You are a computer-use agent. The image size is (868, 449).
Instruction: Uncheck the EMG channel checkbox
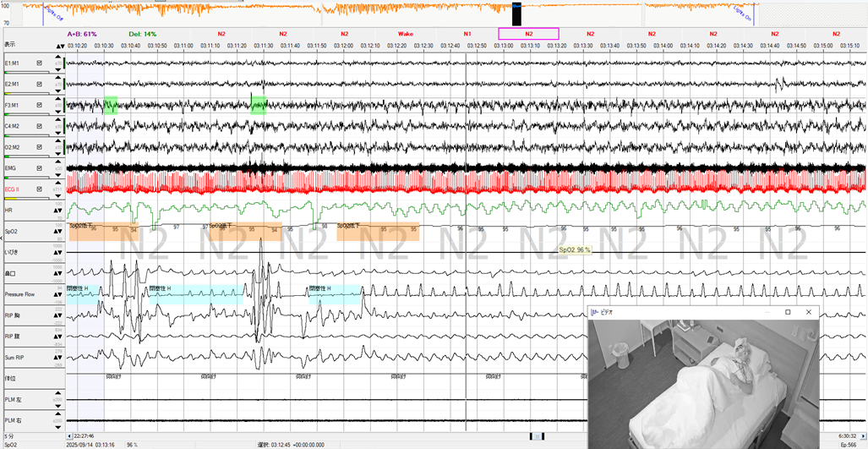(x=39, y=169)
